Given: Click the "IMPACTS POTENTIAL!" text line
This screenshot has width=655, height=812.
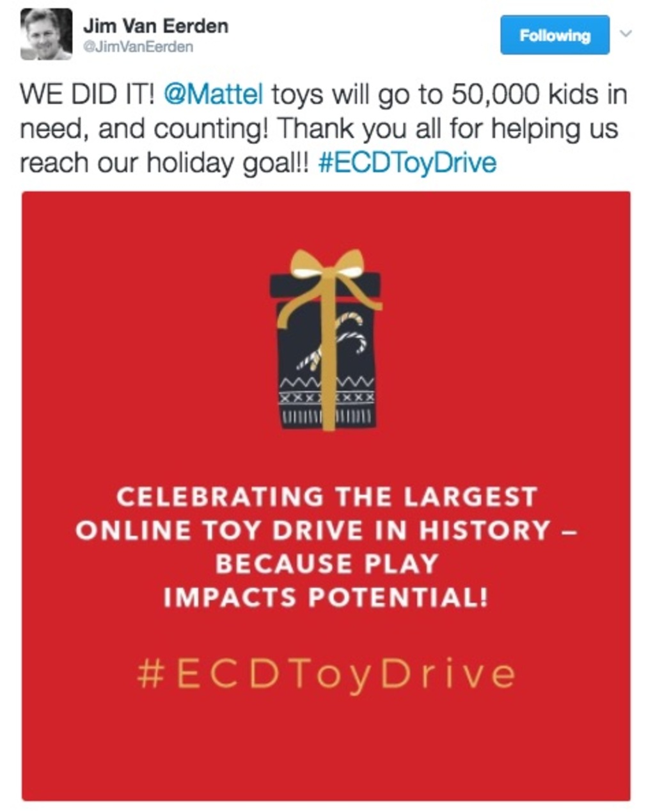Looking at the screenshot, I should 326,598.
